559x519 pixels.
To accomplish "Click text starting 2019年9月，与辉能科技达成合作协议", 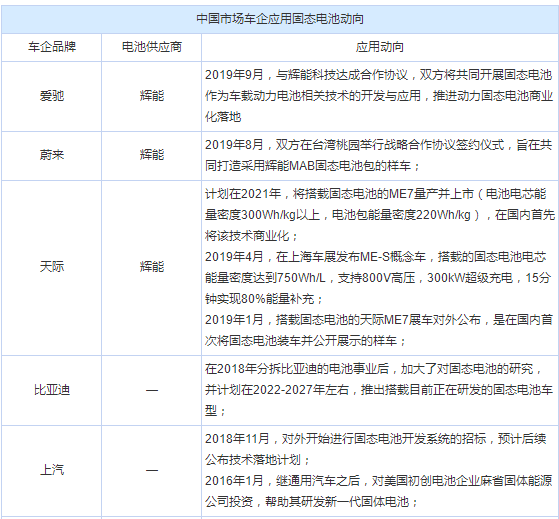I will 378,75.
